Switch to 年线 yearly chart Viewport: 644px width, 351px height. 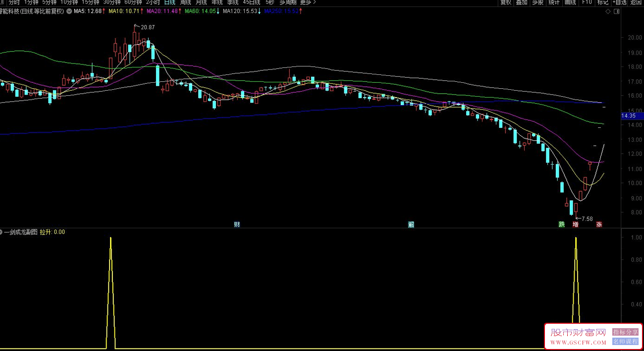(x=217, y=2)
